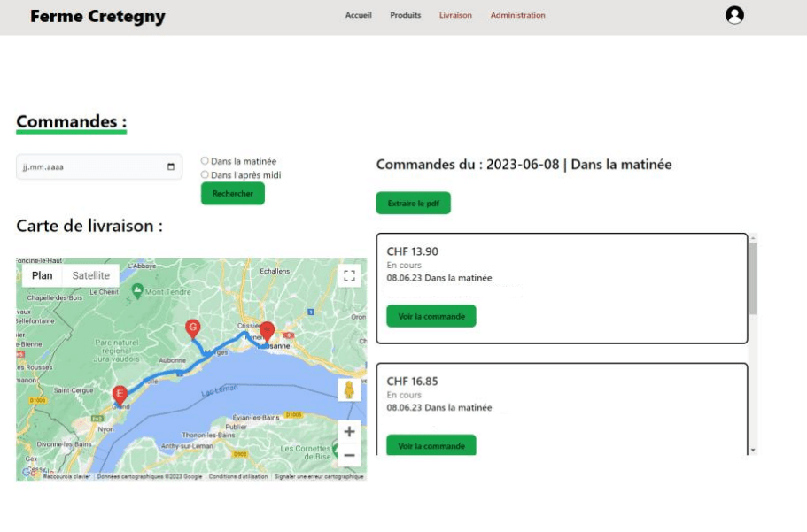
Task: Click 'Extraire le pdf' to export orders
Action: pyautogui.click(x=414, y=203)
